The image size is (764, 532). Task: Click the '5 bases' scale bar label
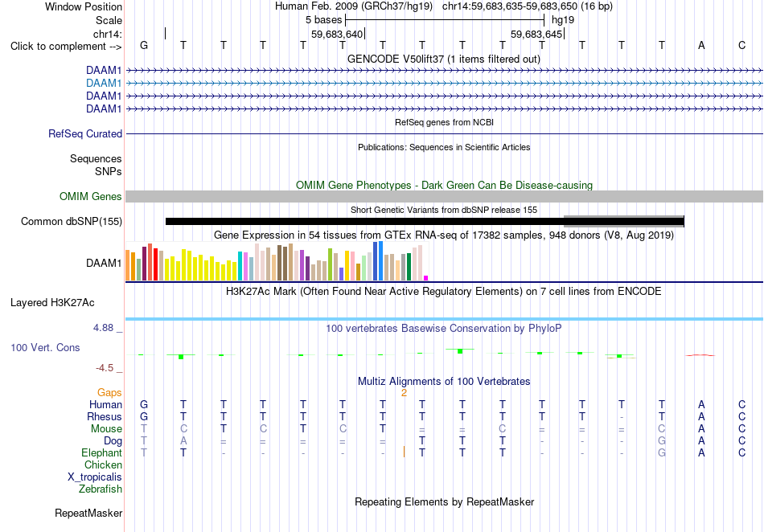[323, 20]
